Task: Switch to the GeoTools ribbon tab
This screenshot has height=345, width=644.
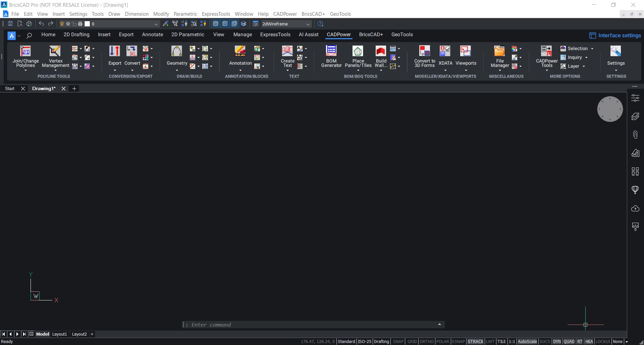Action: tap(402, 34)
